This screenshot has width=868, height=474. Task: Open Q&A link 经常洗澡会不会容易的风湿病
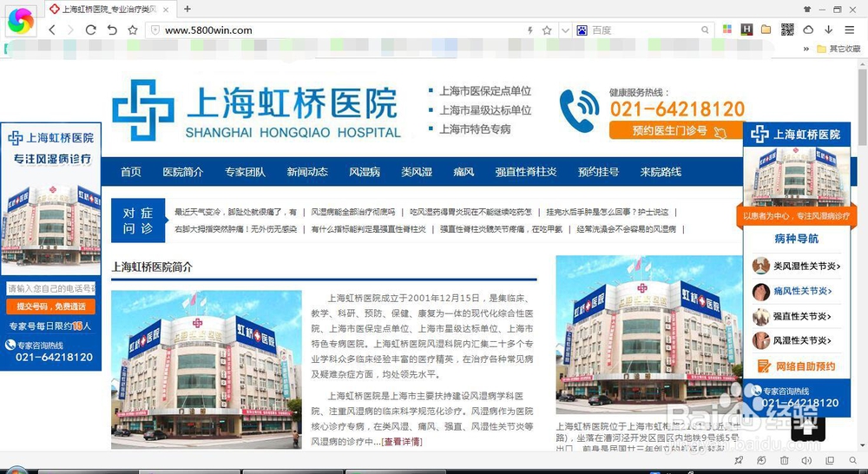point(626,228)
